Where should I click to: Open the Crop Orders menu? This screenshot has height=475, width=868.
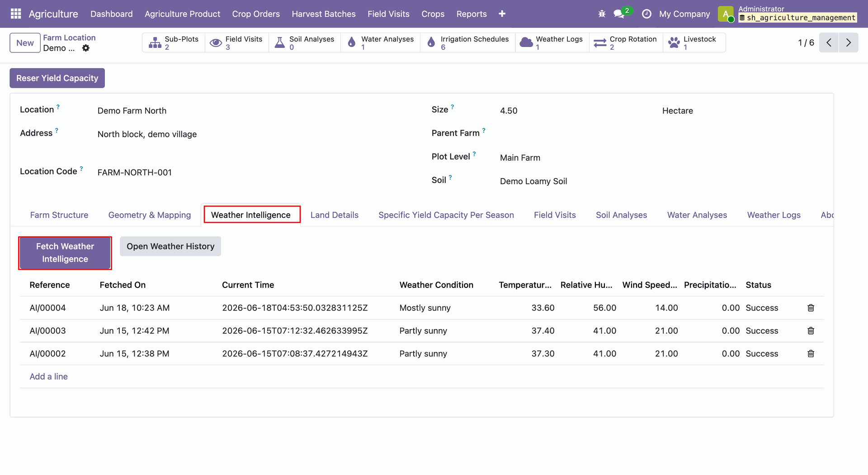(256, 14)
